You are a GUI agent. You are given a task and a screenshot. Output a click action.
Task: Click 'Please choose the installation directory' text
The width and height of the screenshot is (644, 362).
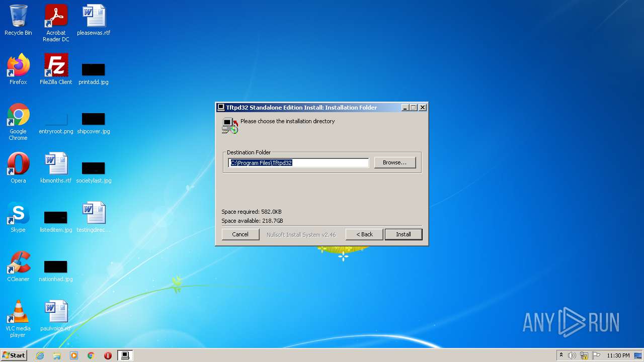pos(287,121)
